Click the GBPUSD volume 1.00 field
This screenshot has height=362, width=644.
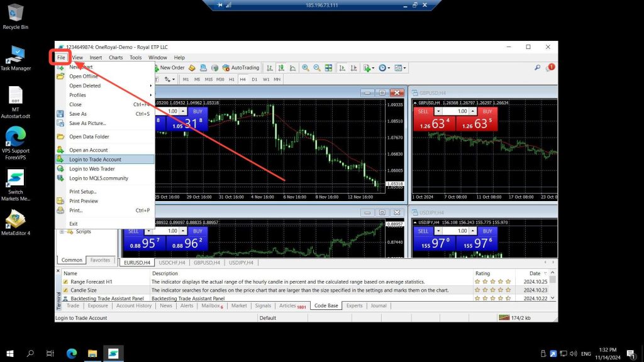click(x=456, y=111)
